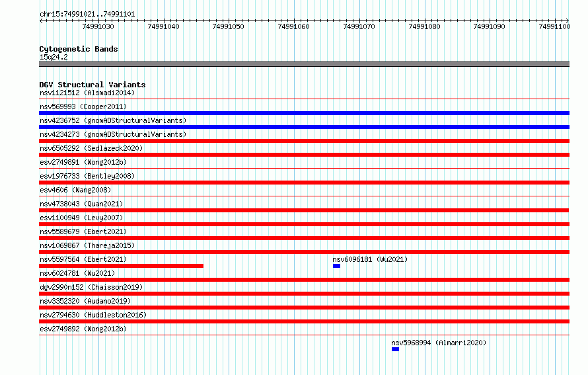The image size is (588, 375).
Task: Click ruler position 74991100
Action: click(554, 26)
